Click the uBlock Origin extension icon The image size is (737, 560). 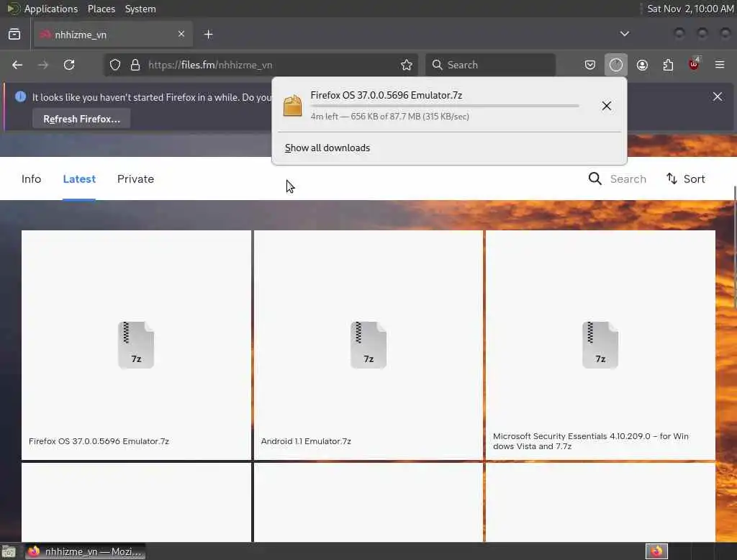694,65
